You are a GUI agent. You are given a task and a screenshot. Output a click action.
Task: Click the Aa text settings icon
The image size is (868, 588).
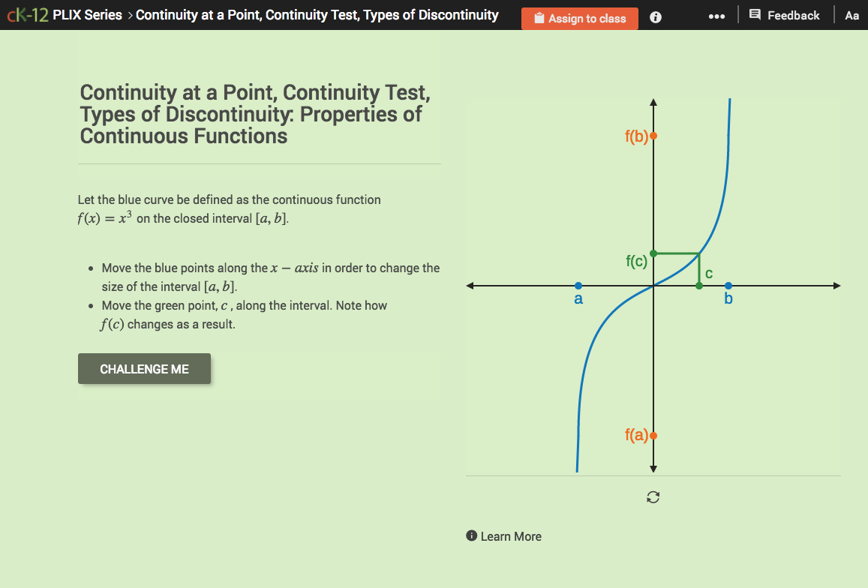pos(851,15)
